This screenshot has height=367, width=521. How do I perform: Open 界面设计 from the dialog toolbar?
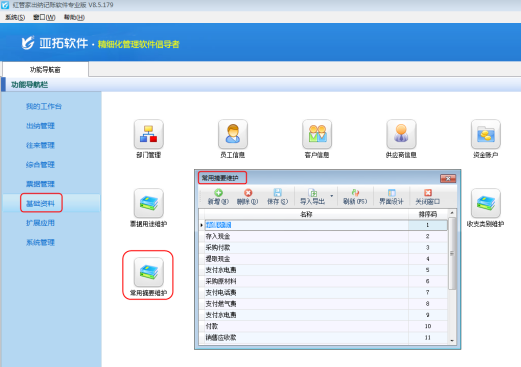point(391,197)
